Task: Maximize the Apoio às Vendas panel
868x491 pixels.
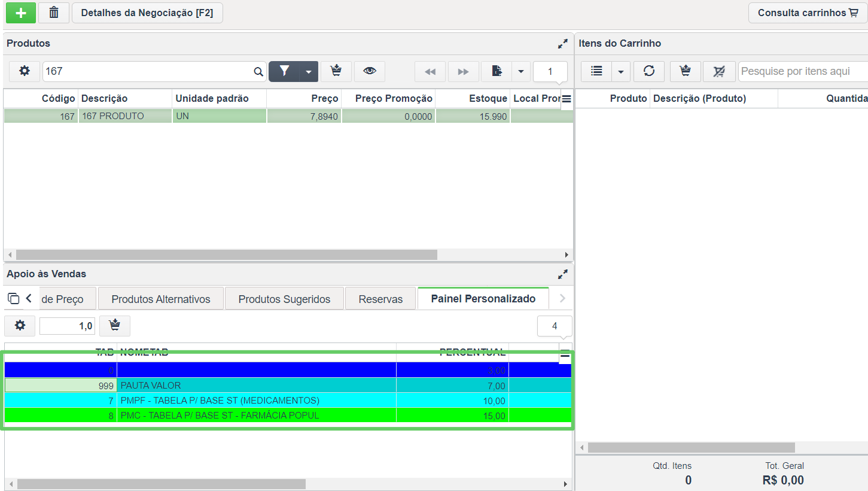Action: (563, 274)
